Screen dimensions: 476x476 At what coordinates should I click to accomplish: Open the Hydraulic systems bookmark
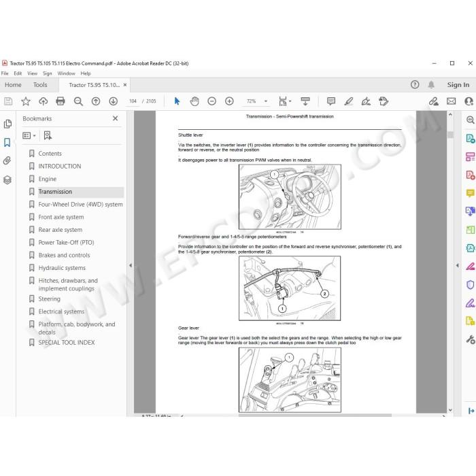coord(62,268)
